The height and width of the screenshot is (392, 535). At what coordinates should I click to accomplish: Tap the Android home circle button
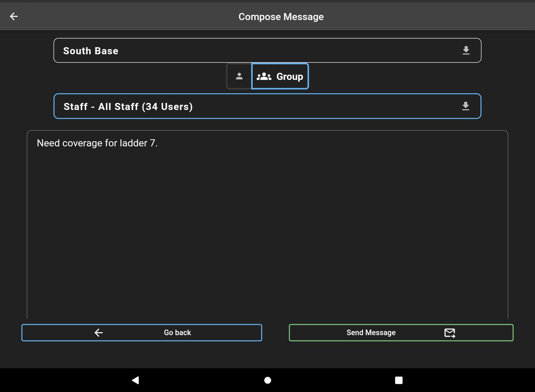coord(267,380)
